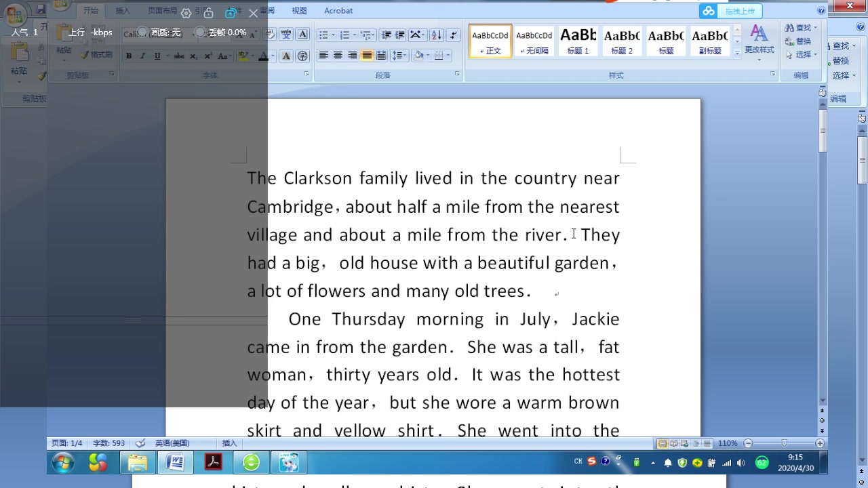This screenshot has height=488, width=868.
Task: Click 页面: 1/4 page indicator
Action: 67,443
